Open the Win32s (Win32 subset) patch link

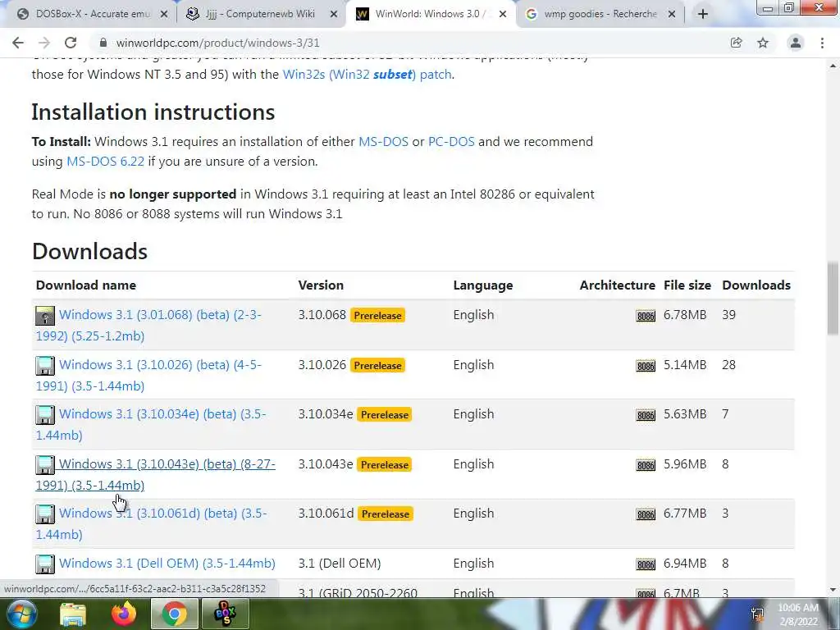[x=367, y=75]
